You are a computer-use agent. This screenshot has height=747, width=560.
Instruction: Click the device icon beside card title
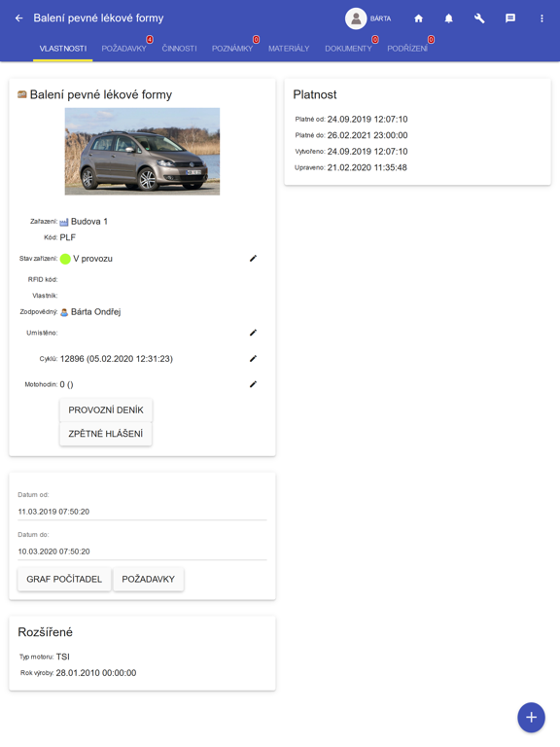22,94
